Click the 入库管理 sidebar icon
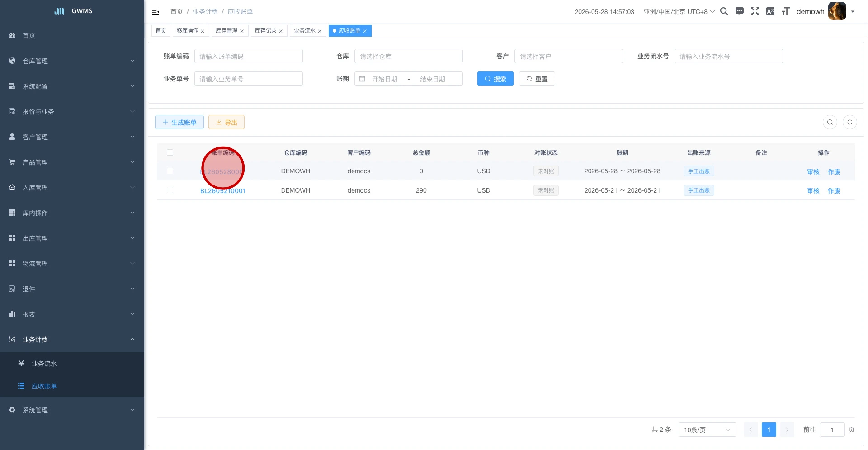Viewport: 868px width, 450px height. 12,187
